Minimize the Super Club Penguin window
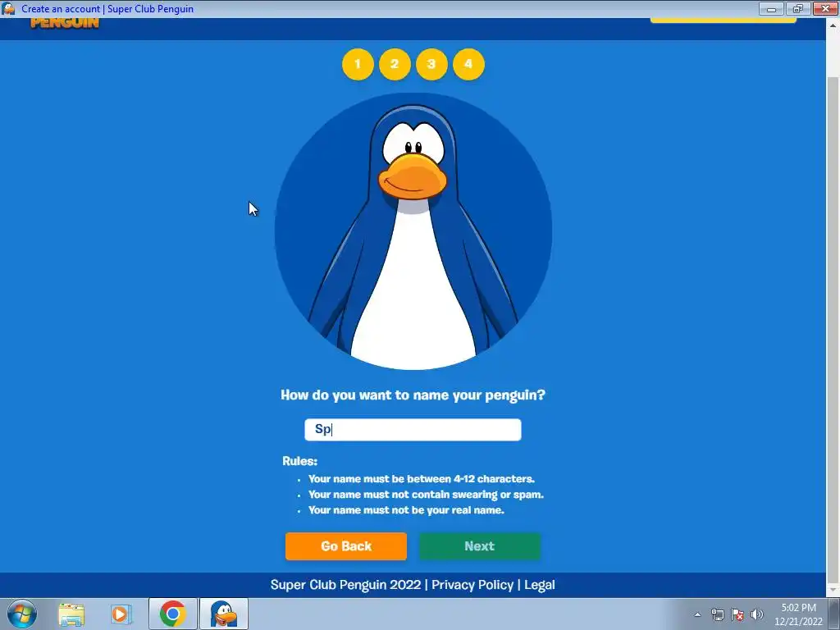840x630 pixels. 771,8
